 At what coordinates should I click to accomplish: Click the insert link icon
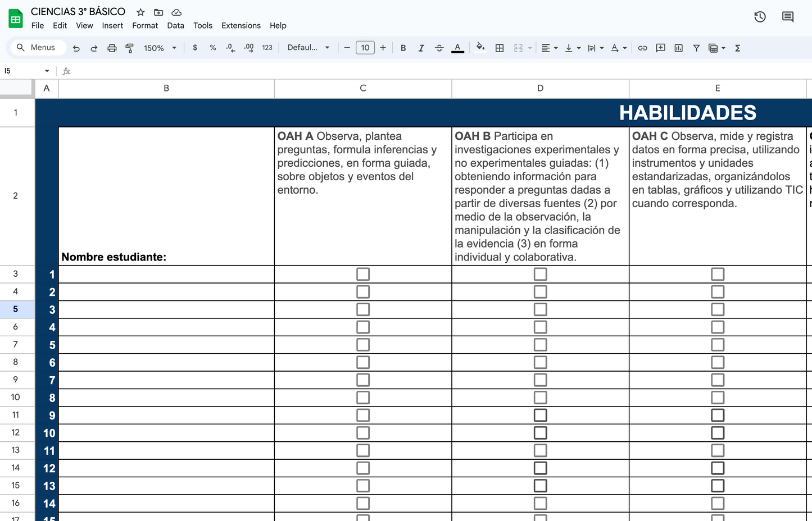click(x=642, y=48)
